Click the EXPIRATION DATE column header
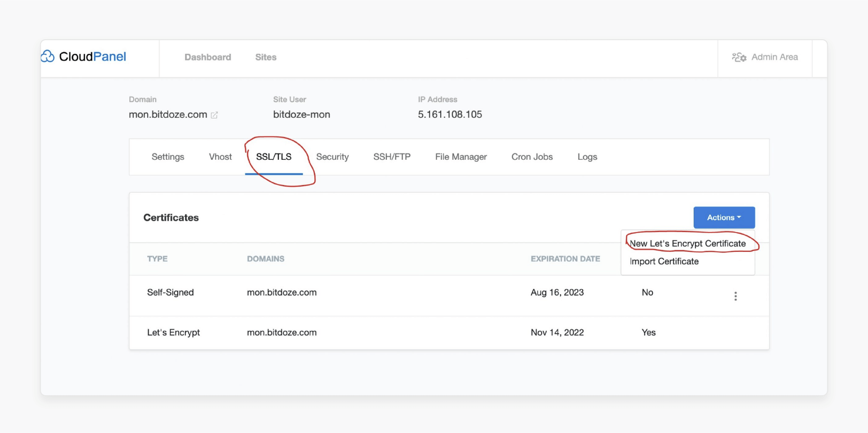Viewport: 868px width, 433px height. tap(565, 259)
